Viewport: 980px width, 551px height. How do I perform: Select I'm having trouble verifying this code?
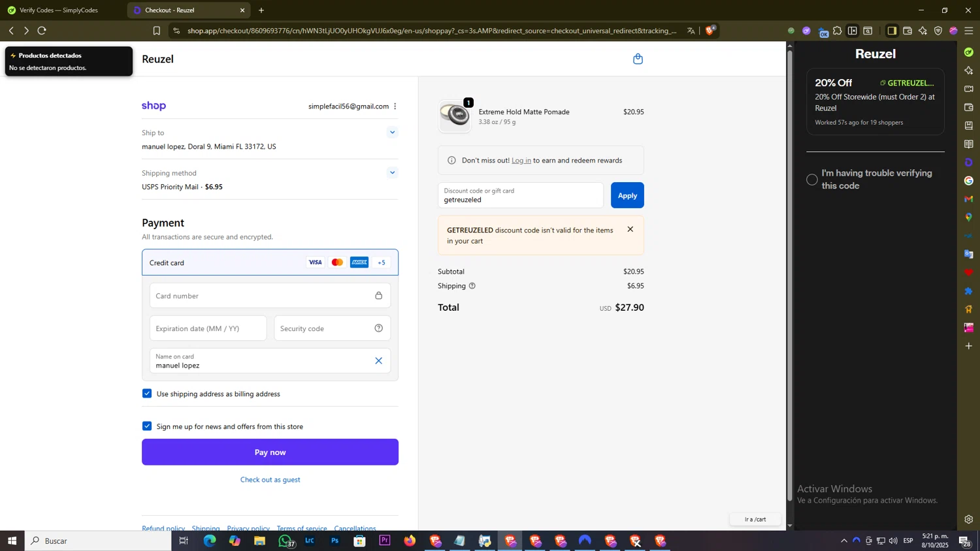pos(812,180)
